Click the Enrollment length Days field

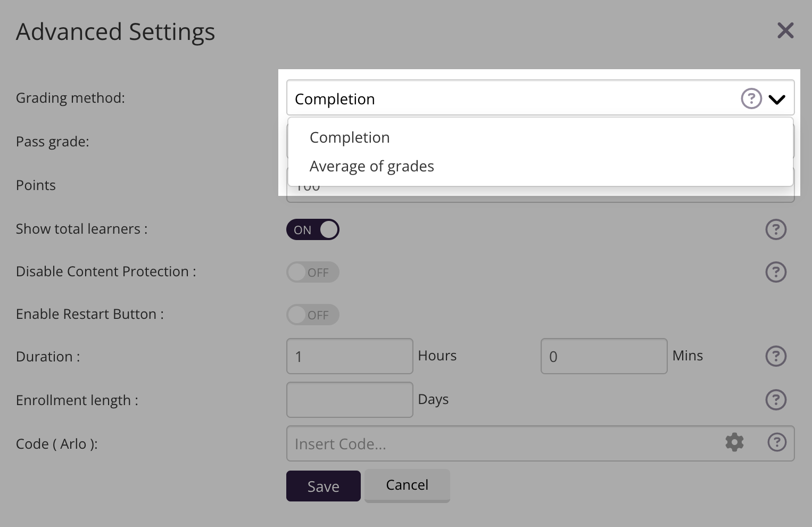click(350, 400)
